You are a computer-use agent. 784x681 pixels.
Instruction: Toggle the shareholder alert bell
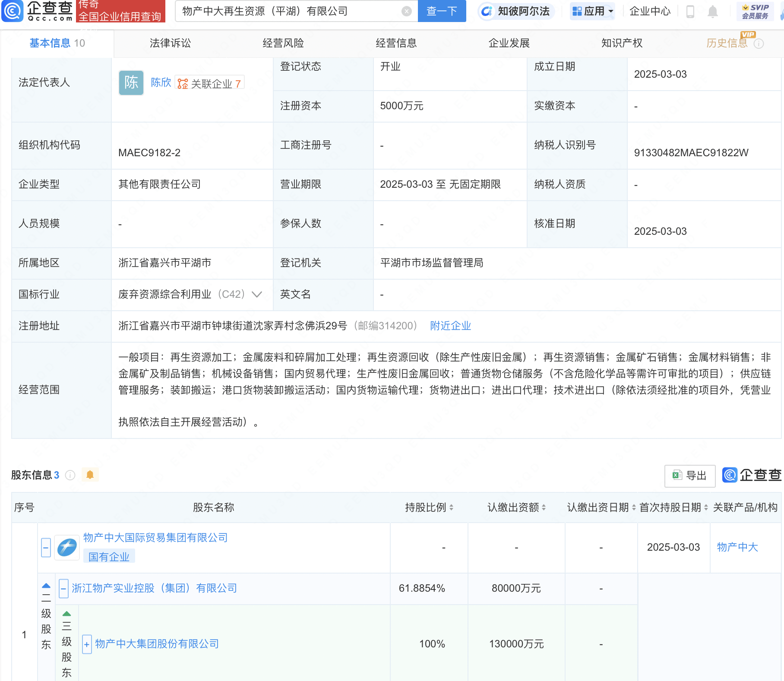[x=90, y=475]
